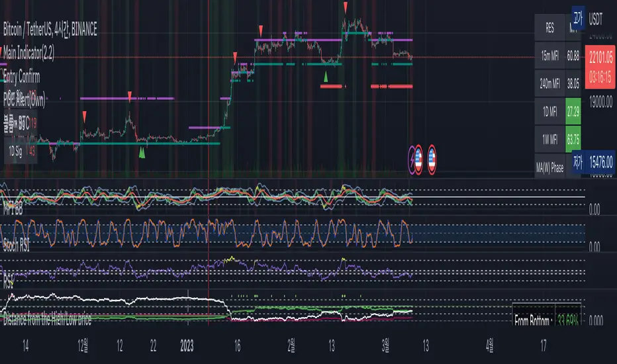Click the 저가 low price label
Viewport: 617px width, 364px height.
tap(578, 160)
